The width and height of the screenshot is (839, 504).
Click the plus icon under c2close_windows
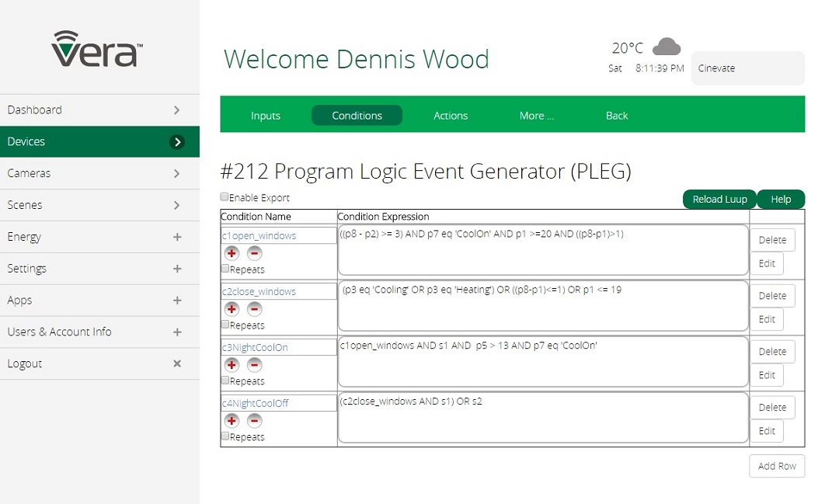[x=232, y=309]
